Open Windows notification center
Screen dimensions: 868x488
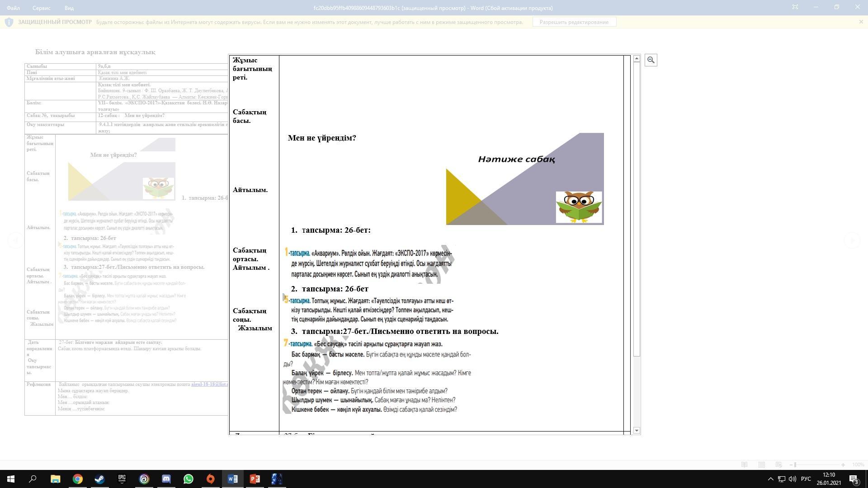click(x=854, y=479)
